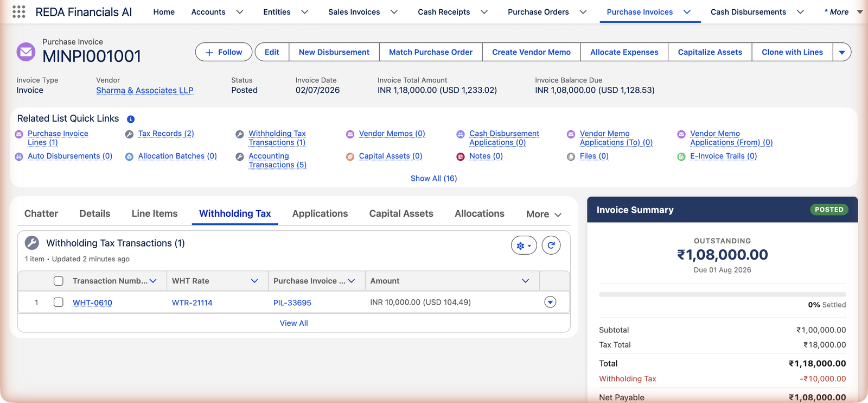868x403 pixels.
Task: Check the WHT-0610 row checkbox
Action: click(x=59, y=302)
